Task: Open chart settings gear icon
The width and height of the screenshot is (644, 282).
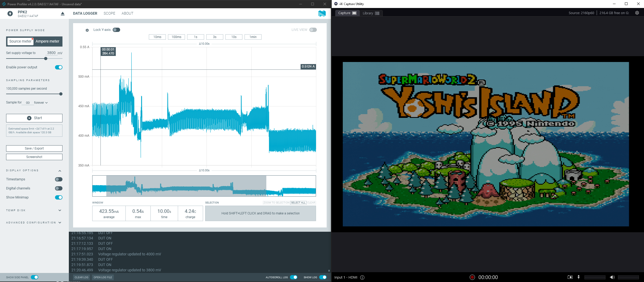Action: pos(87,30)
